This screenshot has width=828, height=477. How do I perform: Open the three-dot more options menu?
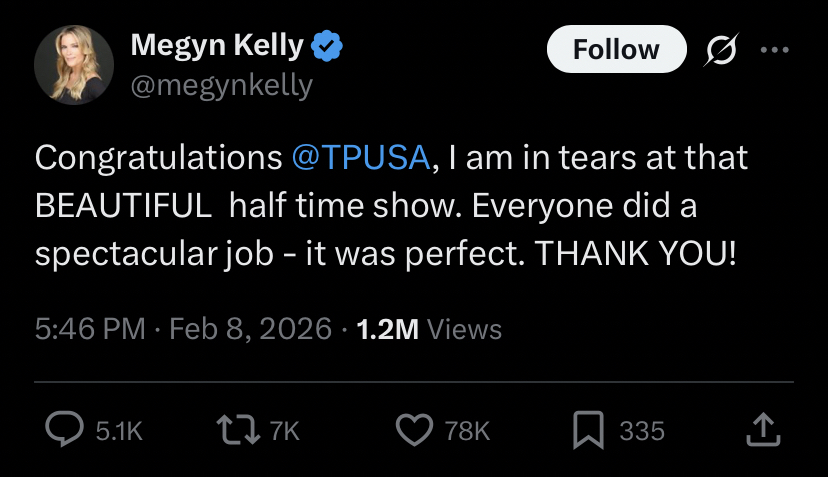click(775, 49)
